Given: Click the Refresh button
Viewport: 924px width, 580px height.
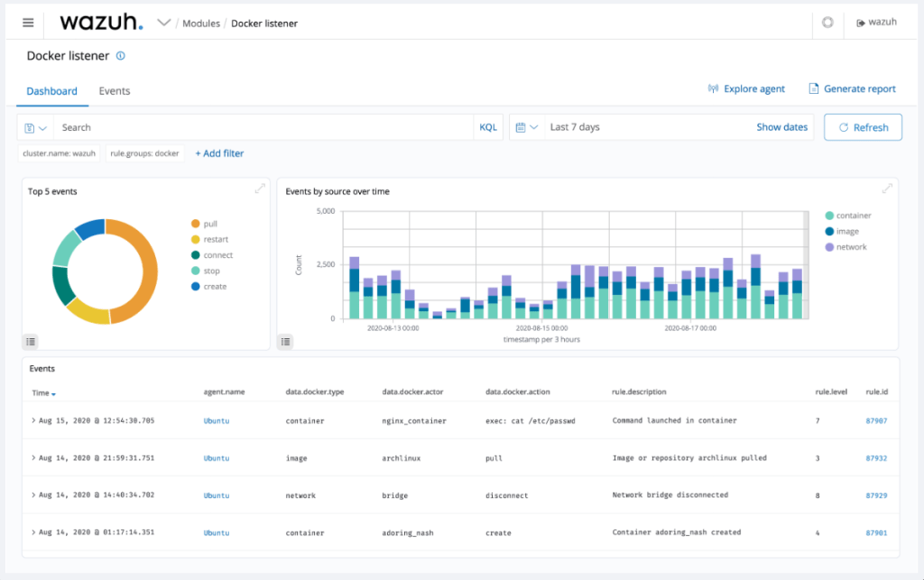Looking at the screenshot, I should (x=863, y=127).
